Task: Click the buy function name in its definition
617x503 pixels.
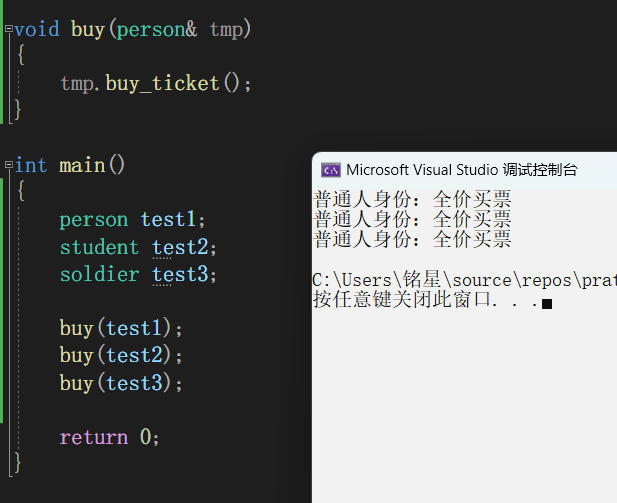Action: point(88,29)
